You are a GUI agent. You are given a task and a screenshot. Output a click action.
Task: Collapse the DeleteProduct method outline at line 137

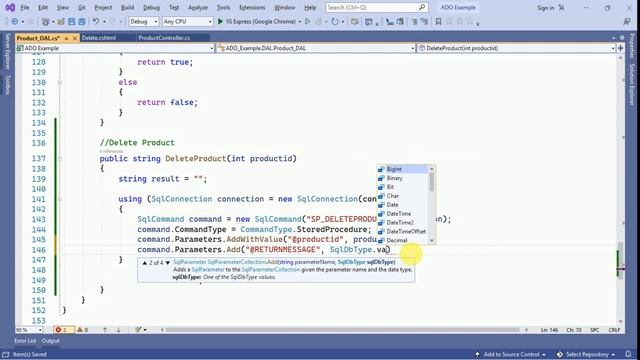point(60,158)
